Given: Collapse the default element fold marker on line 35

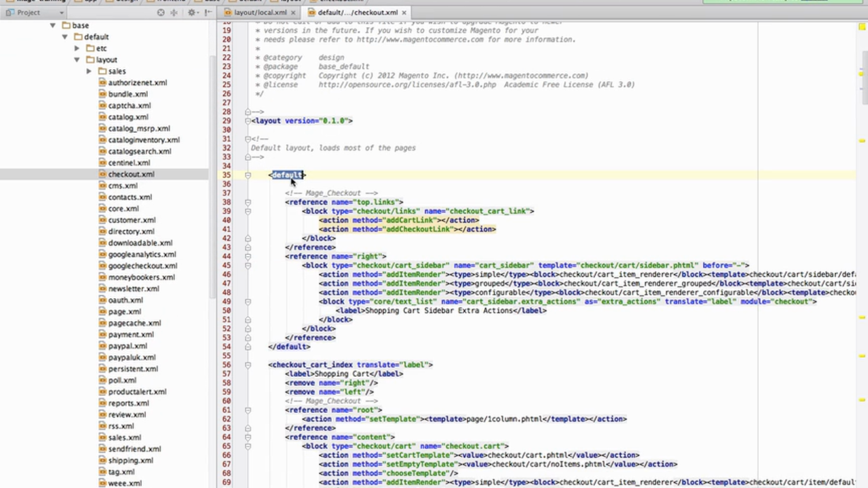Looking at the screenshot, I should [x=248, y=175].
